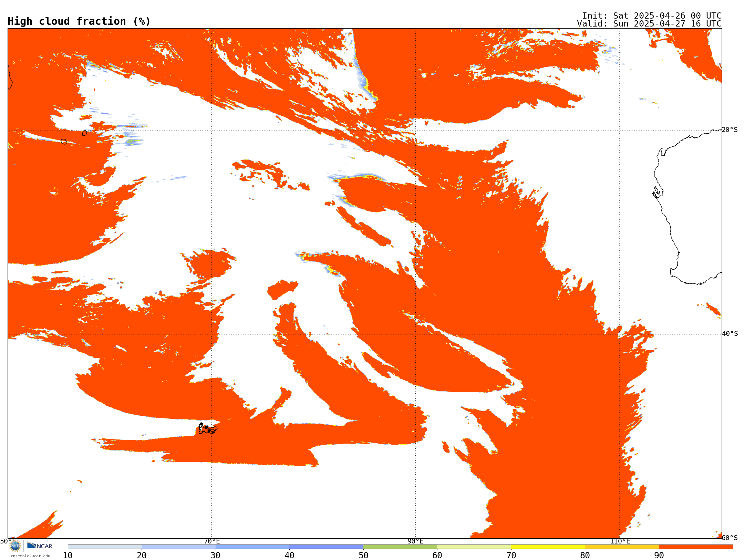744x560 pixels.
Task: Click the 90+ orange-red colorbar segment
Action: (x=696, y=547)
